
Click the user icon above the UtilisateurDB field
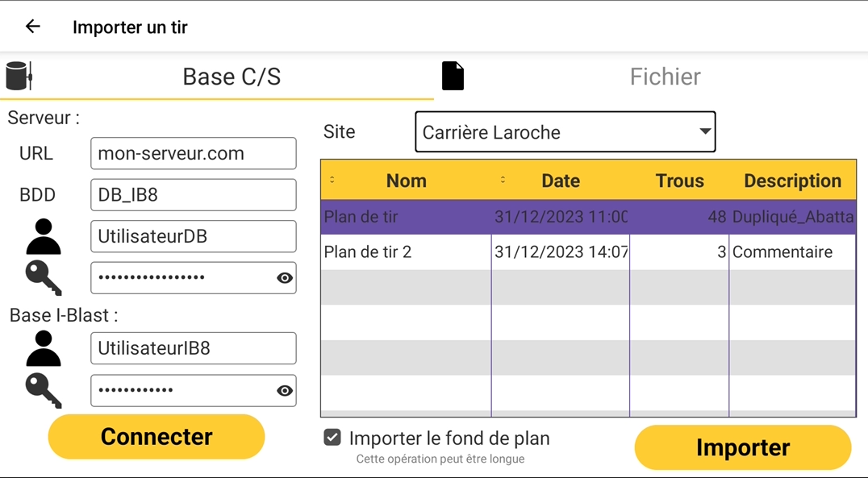click(x=43, y=236)
